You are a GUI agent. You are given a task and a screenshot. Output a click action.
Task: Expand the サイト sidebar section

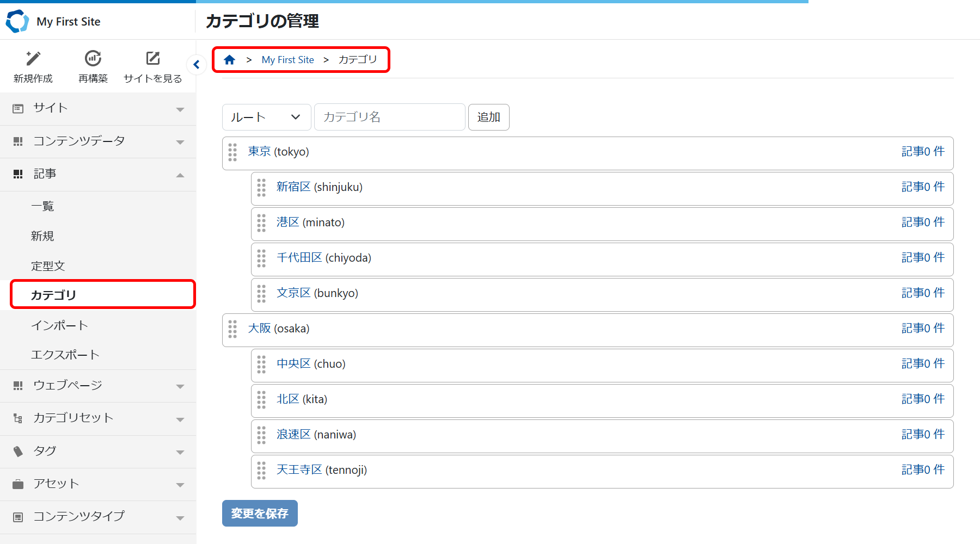[x=98, y=109]
